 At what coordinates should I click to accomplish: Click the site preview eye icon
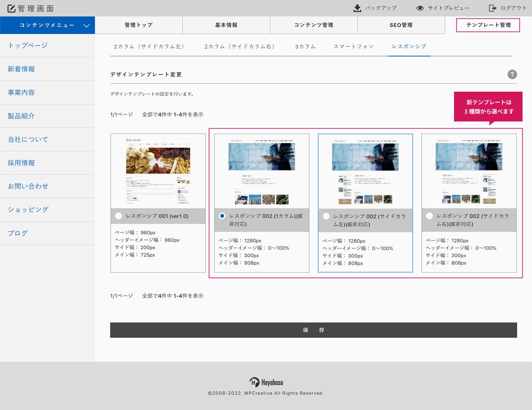tap(420, 8)
